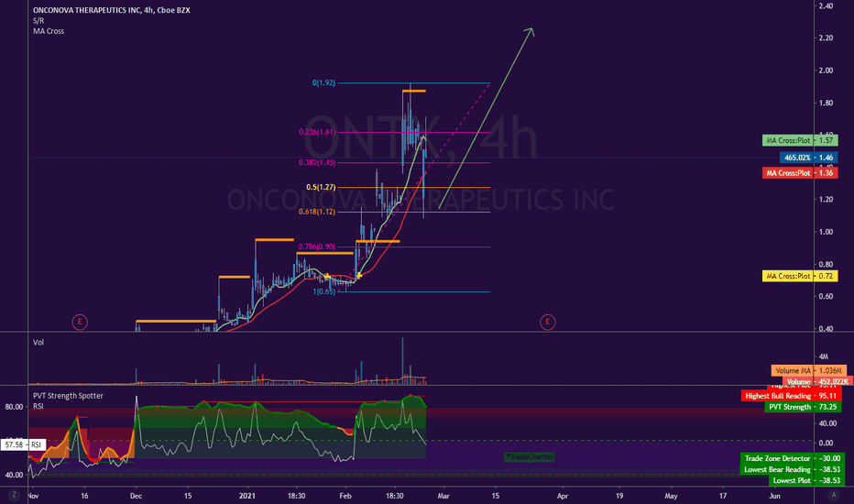Click the Fibonacci 0.786(0.90) level label

click(317, 247)
